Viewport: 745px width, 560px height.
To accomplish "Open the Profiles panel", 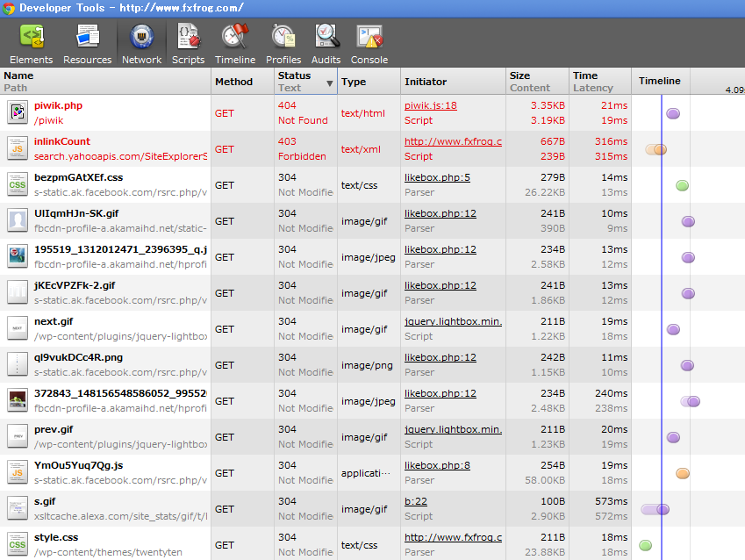I will [283, 44].
